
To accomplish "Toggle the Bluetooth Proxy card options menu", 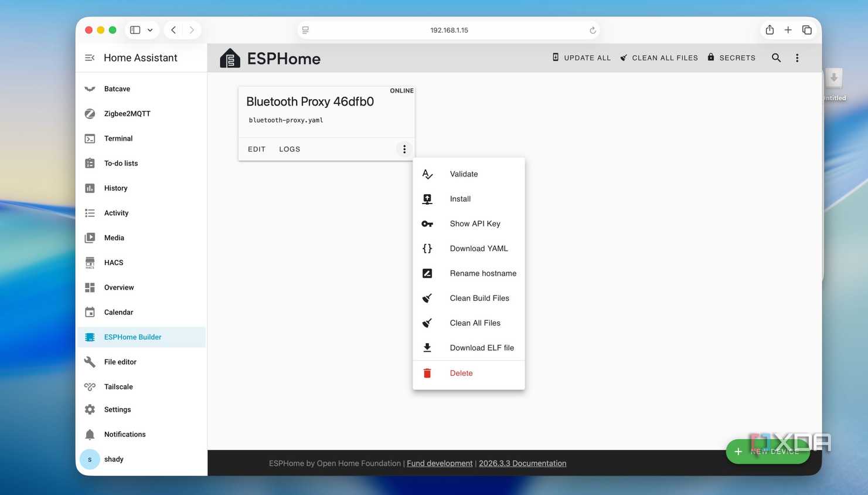I will point(404,149).
